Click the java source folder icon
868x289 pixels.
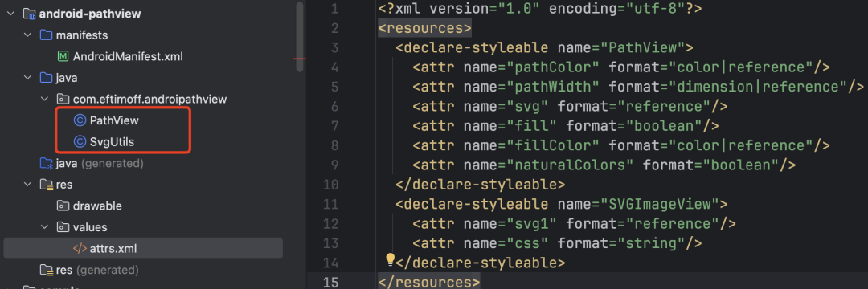pyautogui.click(x=46, y=78)
